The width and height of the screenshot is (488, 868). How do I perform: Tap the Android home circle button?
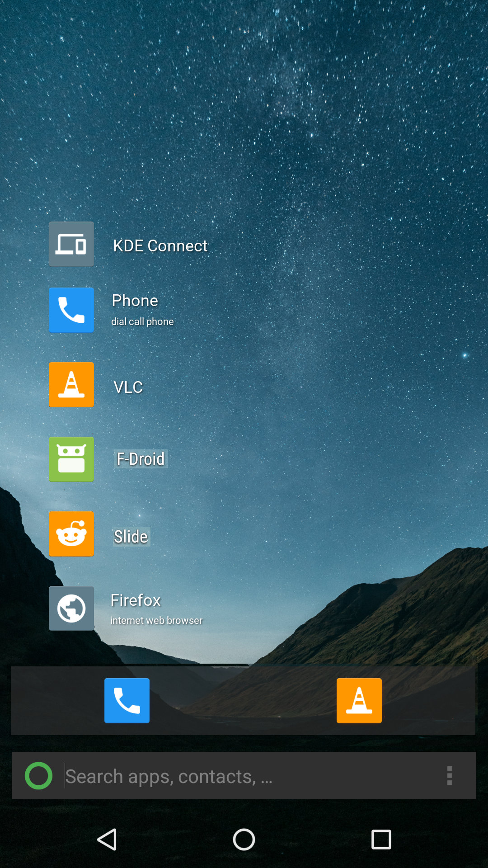click(x=244, y=840)
